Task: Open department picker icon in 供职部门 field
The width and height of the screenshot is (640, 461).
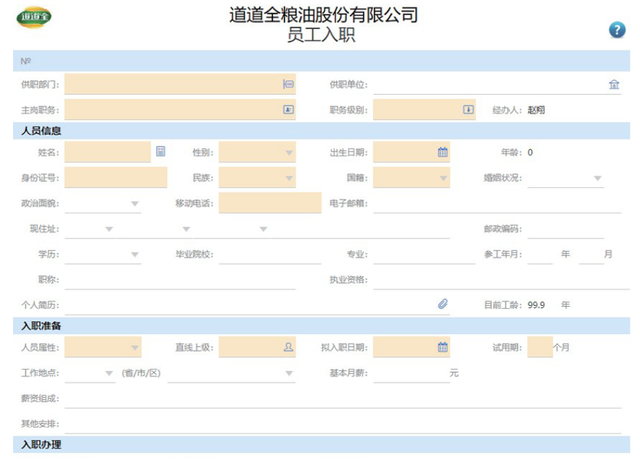Action: point(288,84)
